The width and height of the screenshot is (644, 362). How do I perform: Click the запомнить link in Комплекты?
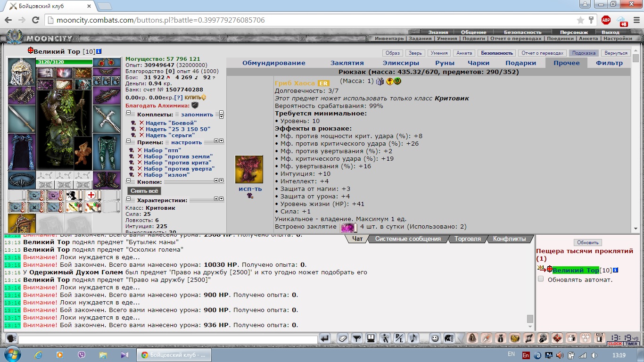pos(197,115)
